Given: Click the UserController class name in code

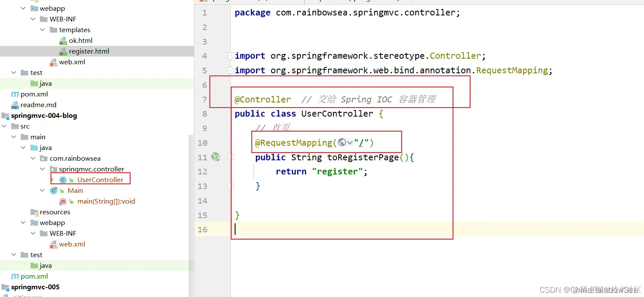Looking at the screenshot, I should click(x=337, y=114).
